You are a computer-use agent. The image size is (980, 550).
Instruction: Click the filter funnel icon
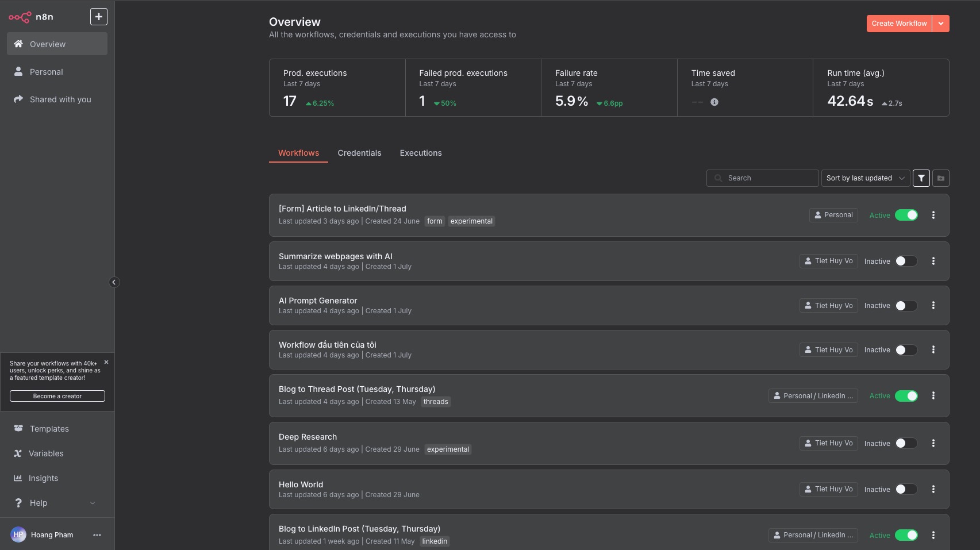point(921,178)
